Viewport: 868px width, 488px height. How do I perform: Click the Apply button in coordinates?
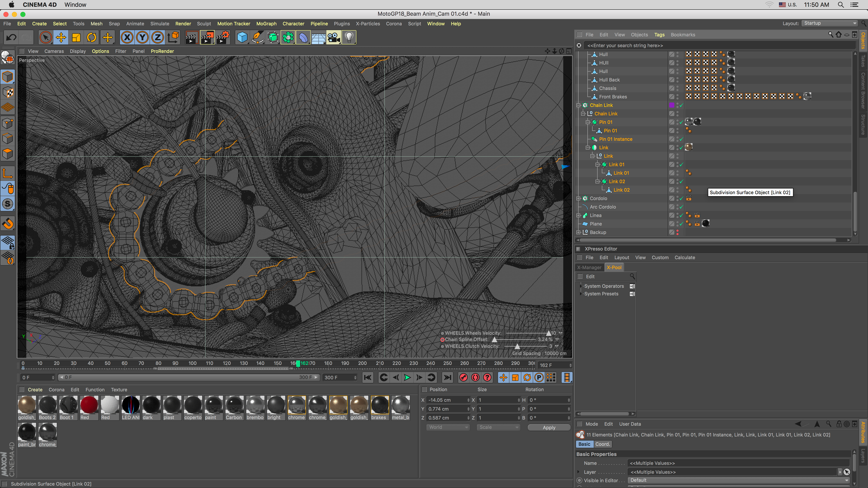click(549, 427)
